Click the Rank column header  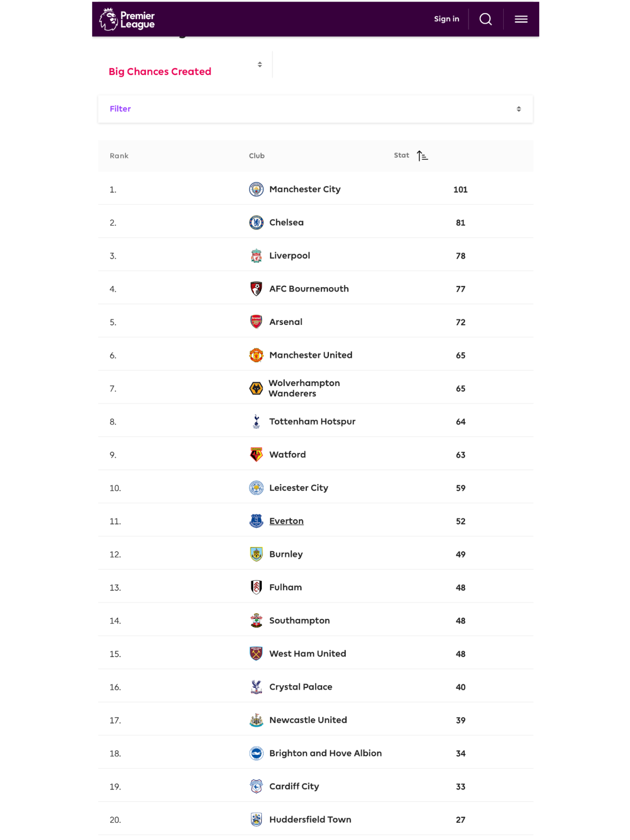click(x=119, y=156)
